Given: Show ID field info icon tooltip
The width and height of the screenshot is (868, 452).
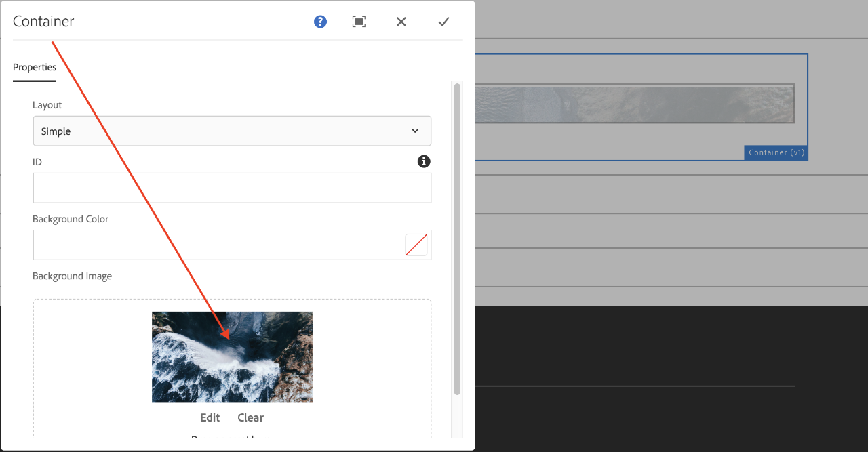Looking at the screenshot, I should (x=424, y=161).
